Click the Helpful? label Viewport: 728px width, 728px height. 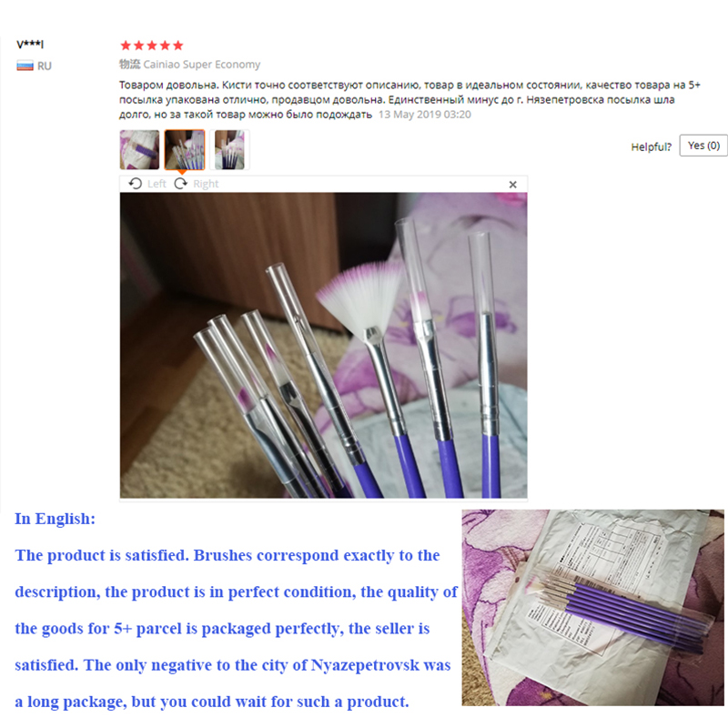tap(651, 147)
